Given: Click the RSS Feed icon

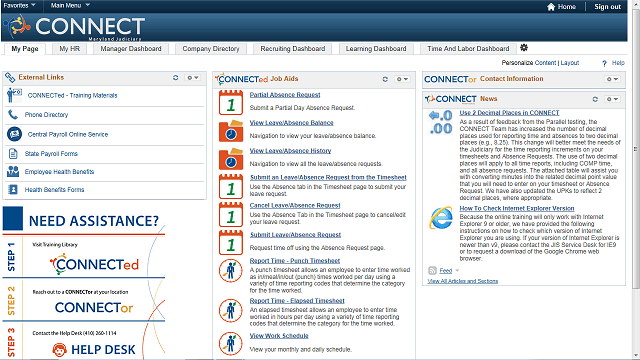Looking at the screenshot, I should (432, 270).
